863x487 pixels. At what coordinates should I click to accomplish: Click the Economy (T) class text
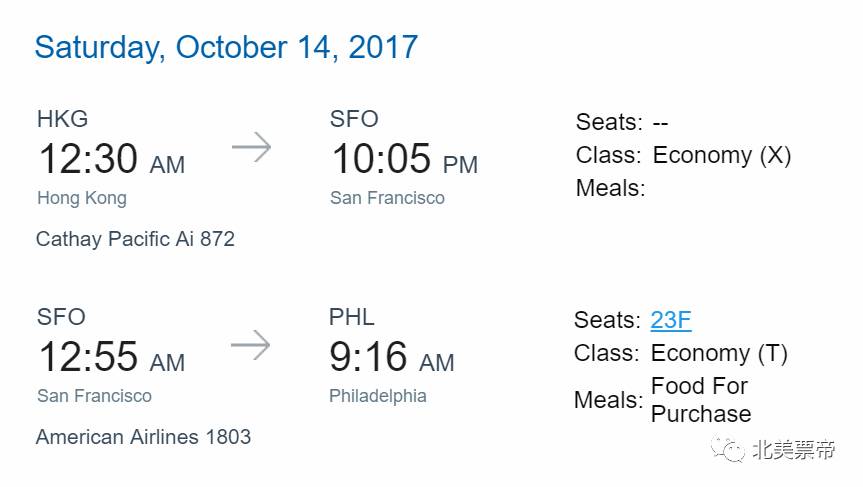(x=719, y=353)
